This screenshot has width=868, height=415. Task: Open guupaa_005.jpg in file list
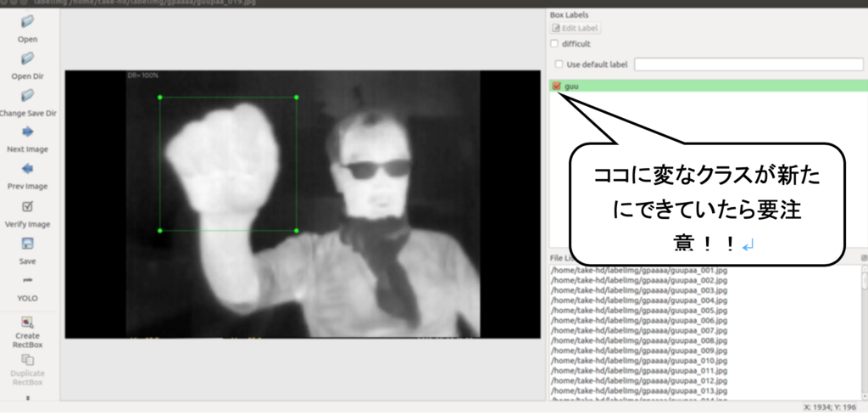point(639,311)
